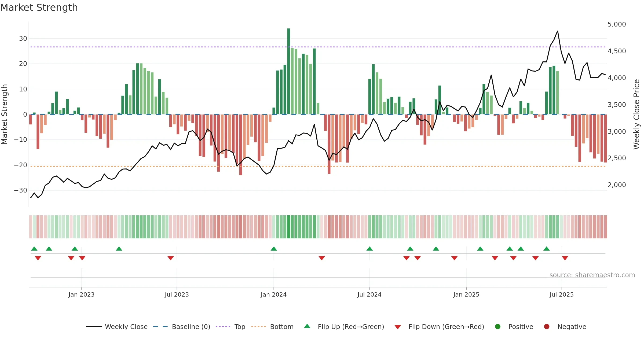Click the red Flip Down triangle legend icon
Viewport: 644px width, 362px height.
[x=398, y=327]
